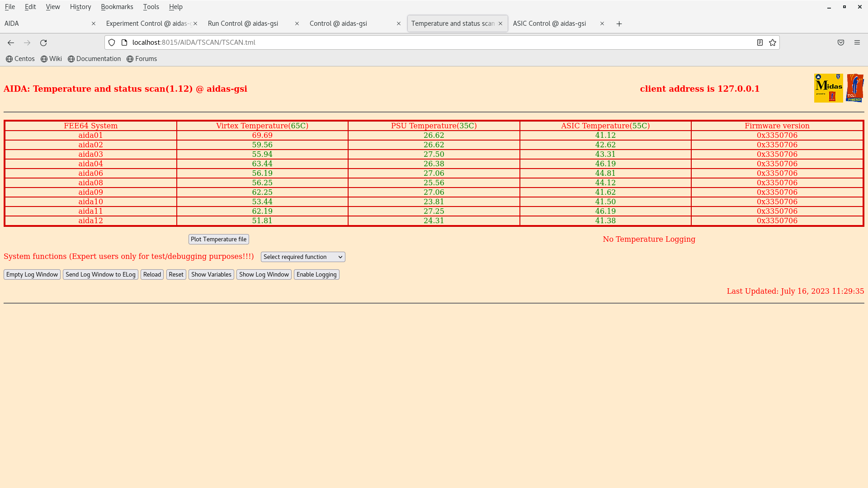The height and width of the screenshot is (488, 868).
Task: Click the browser reload page icon
Action: (x=43, y=42)
